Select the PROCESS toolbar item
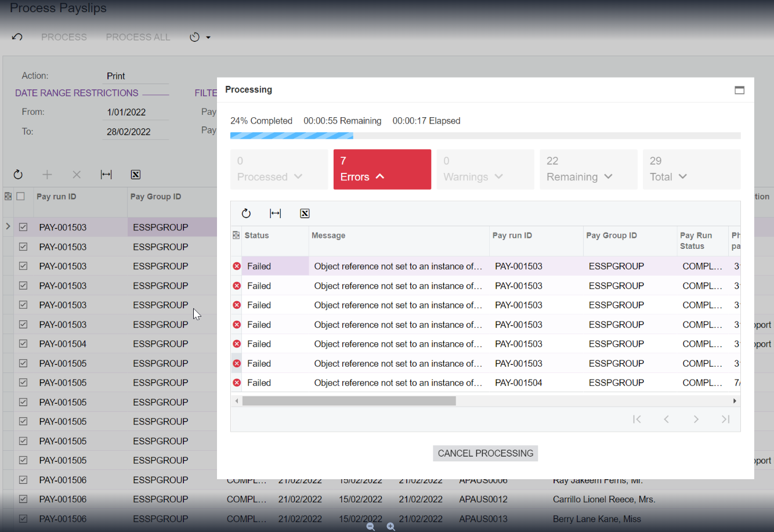This screenshot has height=532, width=774. [x=64, y=37]
